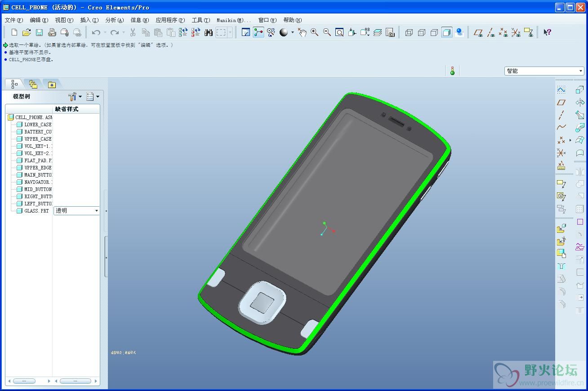Click the Redo arrow icon
The width and height of the screenshot is (588, 391).
115,32
